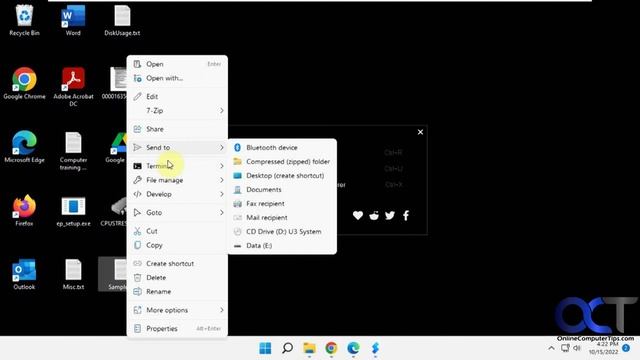Expand the File manage submenu

[177, 180]
